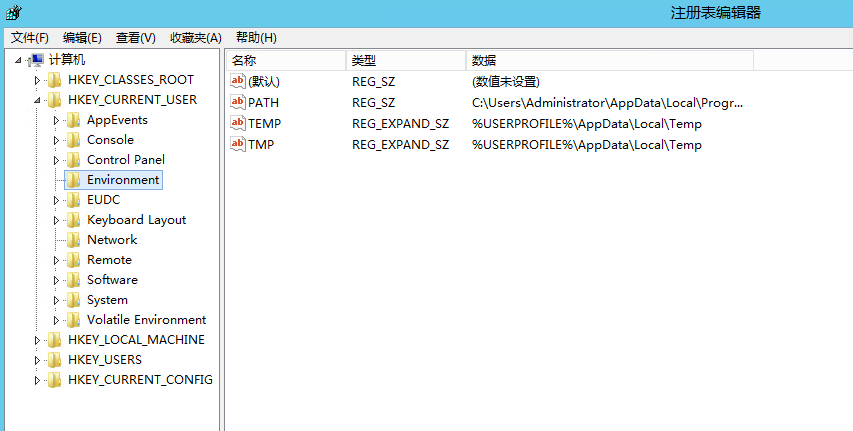Click the Environment folder icon
The image size is (853, 431).
(73, 180)
